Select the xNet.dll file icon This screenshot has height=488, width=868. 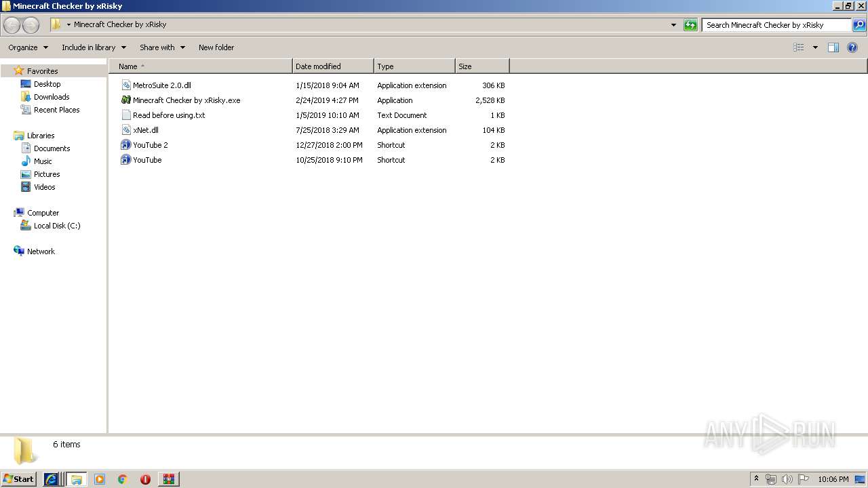125,130
